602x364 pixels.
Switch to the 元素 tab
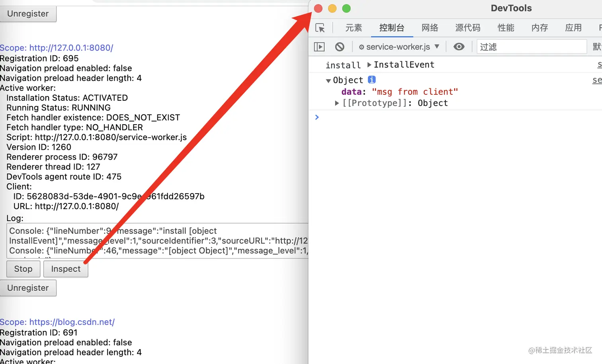coord(354,28)
